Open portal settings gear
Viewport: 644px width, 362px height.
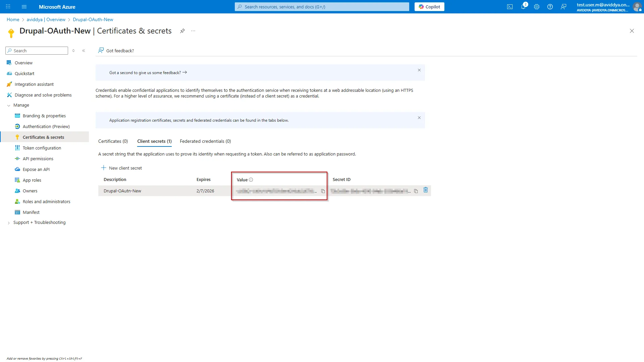pyautogui.click(x=537, y=7)
